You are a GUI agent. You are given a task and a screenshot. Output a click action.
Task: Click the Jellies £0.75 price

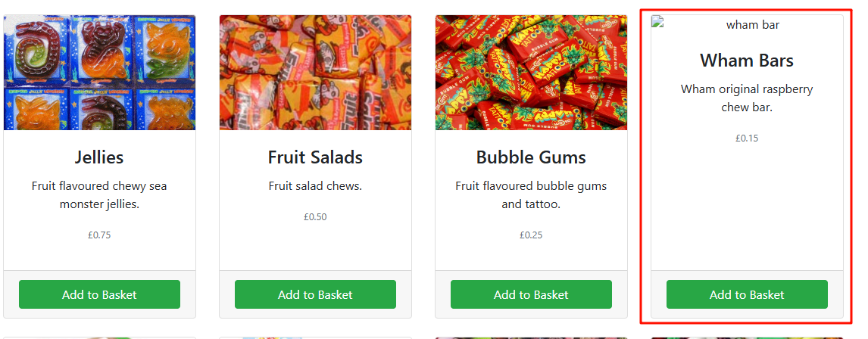100,235
